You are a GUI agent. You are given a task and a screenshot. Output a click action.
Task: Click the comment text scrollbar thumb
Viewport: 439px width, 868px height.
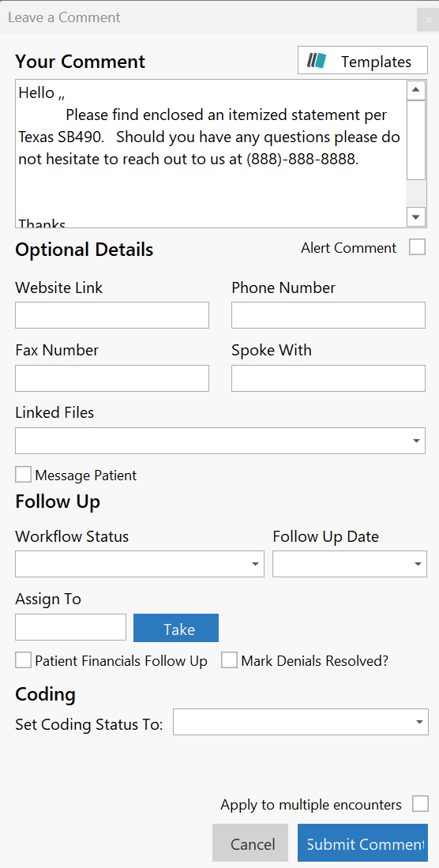pos(416,140)
